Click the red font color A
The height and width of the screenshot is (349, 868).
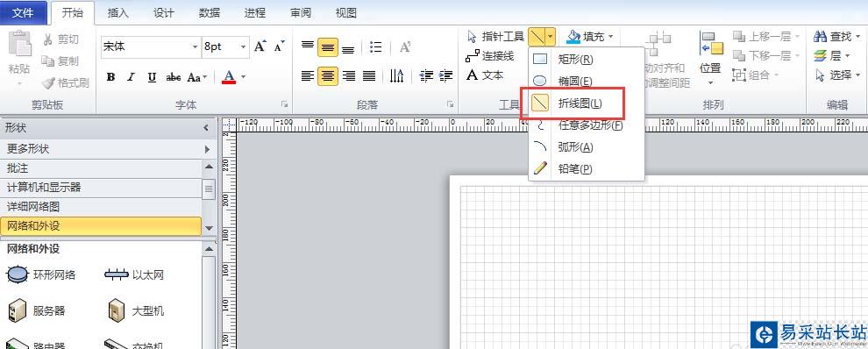point(229,76)
